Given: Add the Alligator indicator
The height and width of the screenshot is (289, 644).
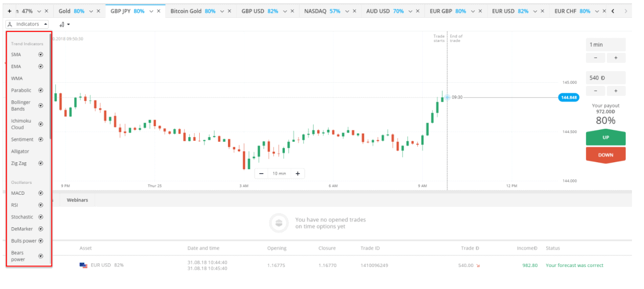Looking at the screenshot, I should (20, 151).
